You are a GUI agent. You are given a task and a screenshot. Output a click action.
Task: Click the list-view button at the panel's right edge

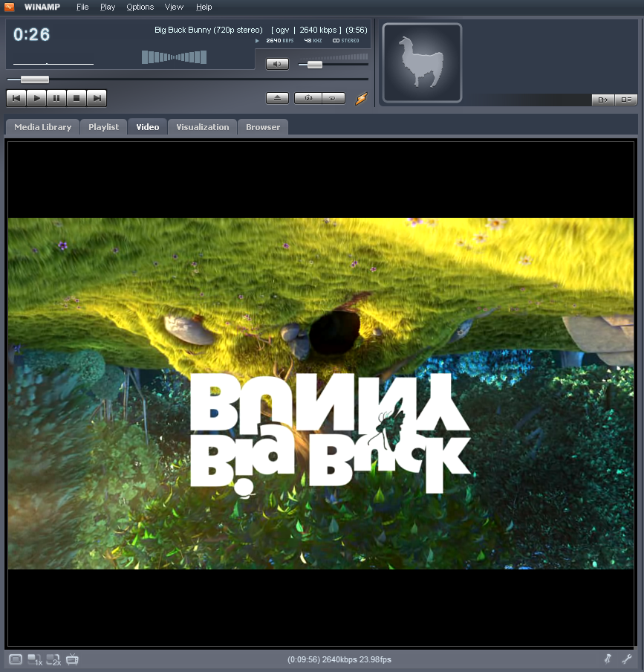626,100
